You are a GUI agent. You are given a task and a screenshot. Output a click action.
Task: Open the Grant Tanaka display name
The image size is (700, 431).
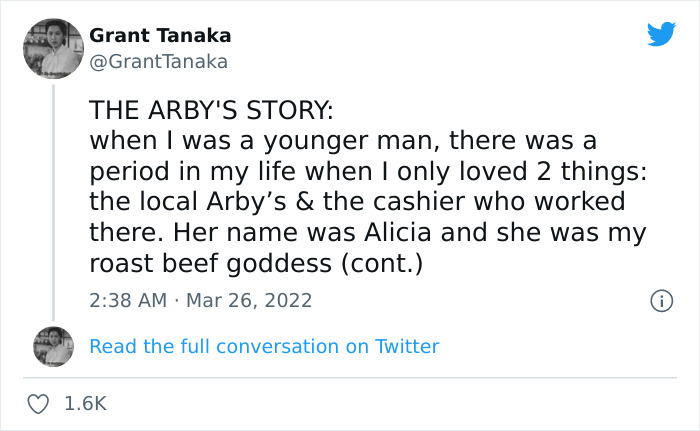point(160,36)
